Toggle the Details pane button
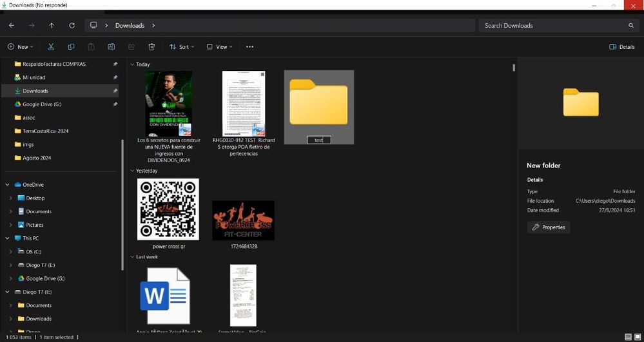This screenshot has height=342, width=644. tap(622, 47)
